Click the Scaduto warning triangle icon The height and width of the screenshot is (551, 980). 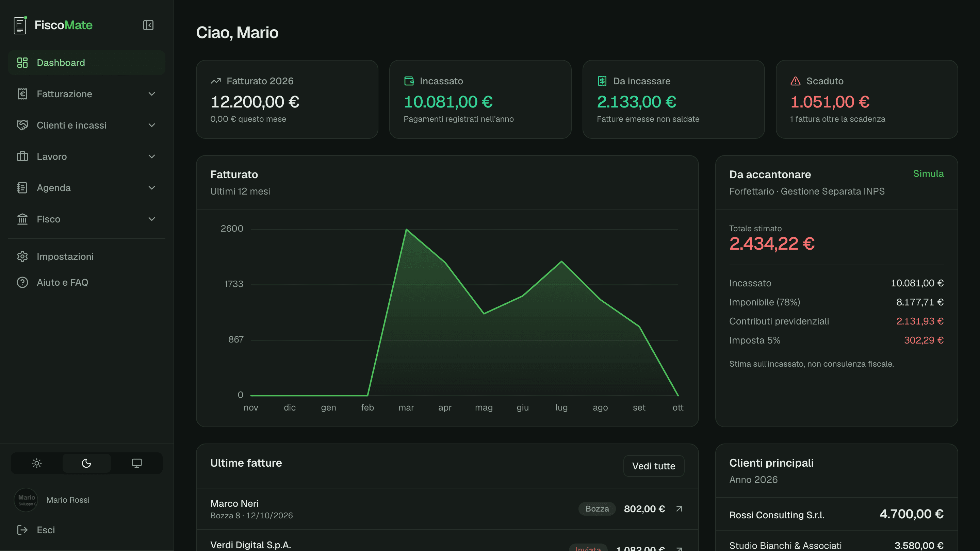(796, 81)
